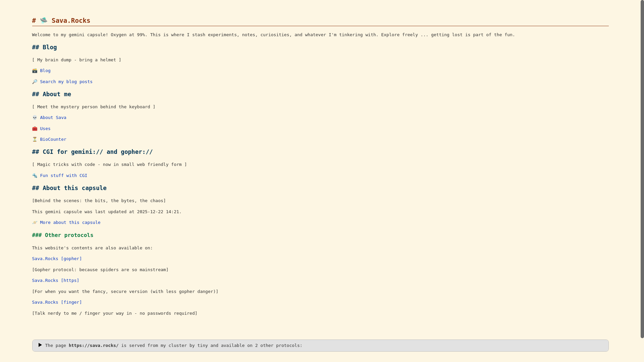Image resolution: width=644 pixels, height=362 pixels.
Task: Click the UFO icon beside Sava.Rocks heading
Action: pyautogui.click(x=44, y=20)
